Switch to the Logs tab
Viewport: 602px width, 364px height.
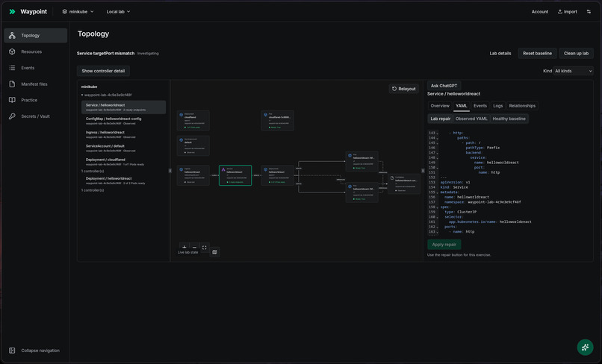[x=498, y=106]
